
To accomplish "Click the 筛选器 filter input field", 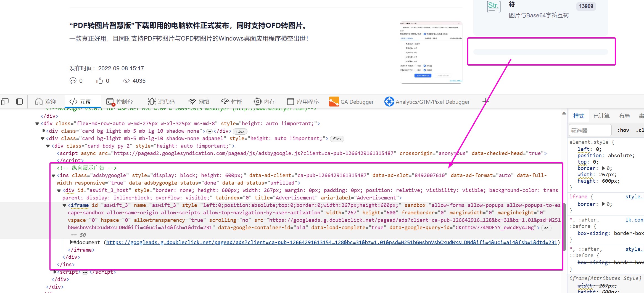I will (x=590, y=130).
